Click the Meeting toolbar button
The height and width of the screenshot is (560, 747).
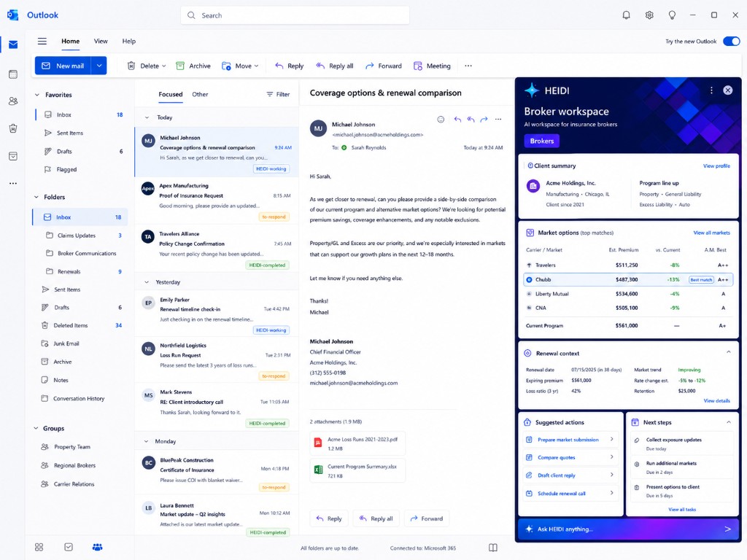pos(432,66)
